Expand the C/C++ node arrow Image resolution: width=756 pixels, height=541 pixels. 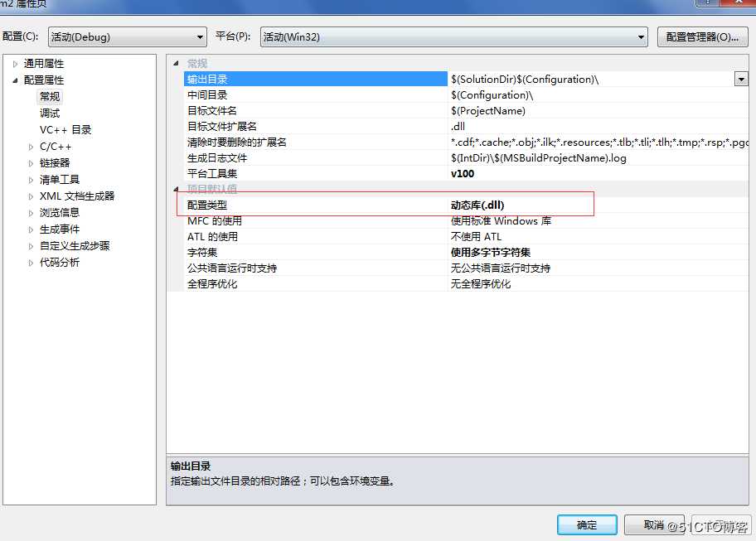pyautogui.click(x=31, y=147)
